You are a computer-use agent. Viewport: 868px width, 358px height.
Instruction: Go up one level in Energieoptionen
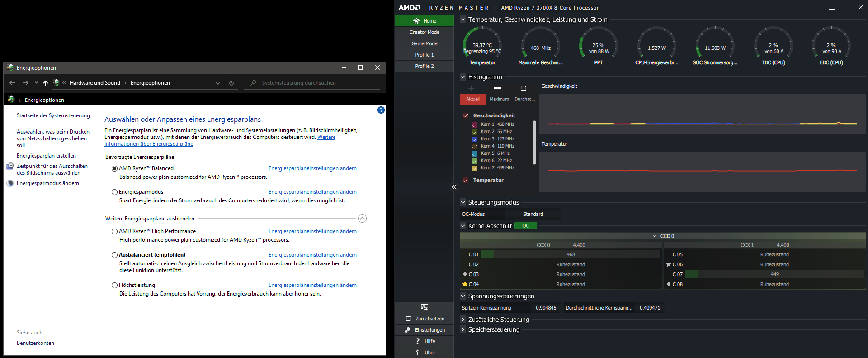(x=45, y=83)
